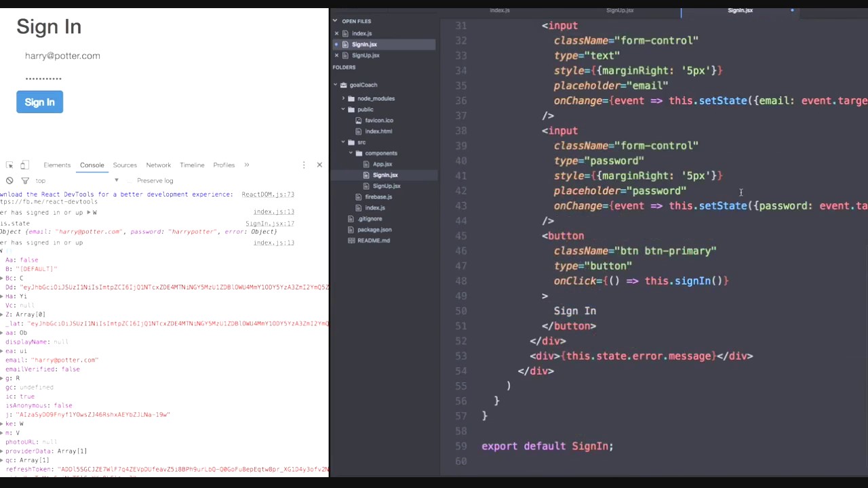Click line number 48 in the gutter
868x488 pixels.
pos(460,281)
